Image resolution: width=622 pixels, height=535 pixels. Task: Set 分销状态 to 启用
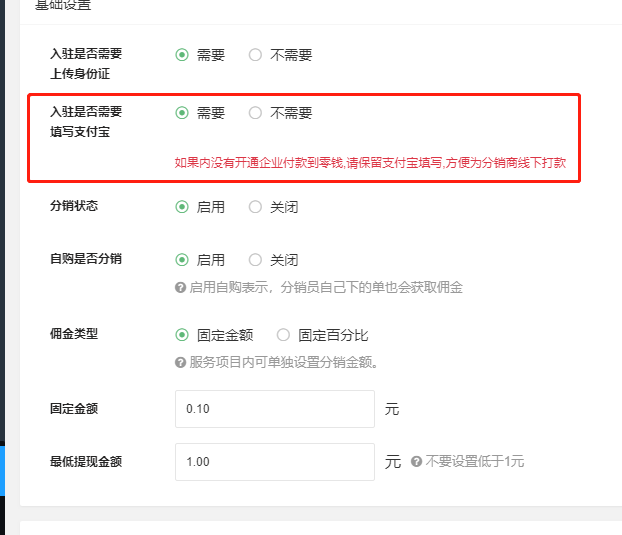(182, 207)
